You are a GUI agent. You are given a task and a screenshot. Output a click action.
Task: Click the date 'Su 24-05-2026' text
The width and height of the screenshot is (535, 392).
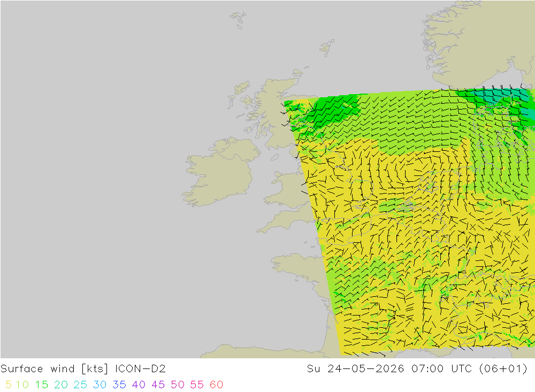point(355,369)
